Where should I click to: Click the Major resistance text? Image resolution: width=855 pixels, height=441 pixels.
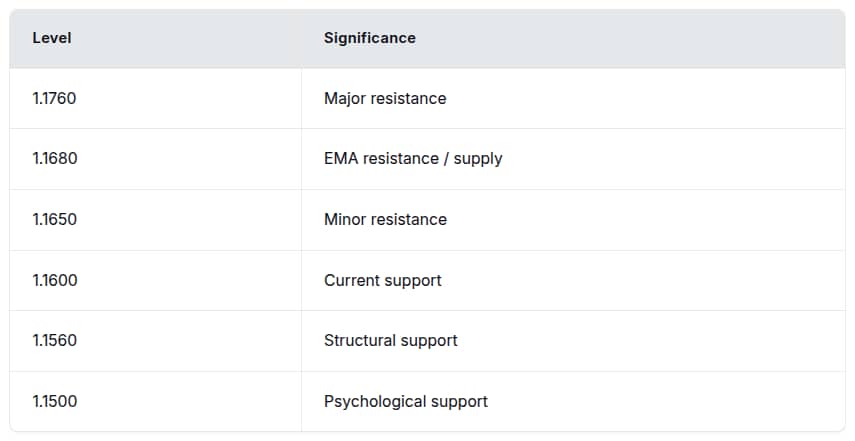point(385,99)
